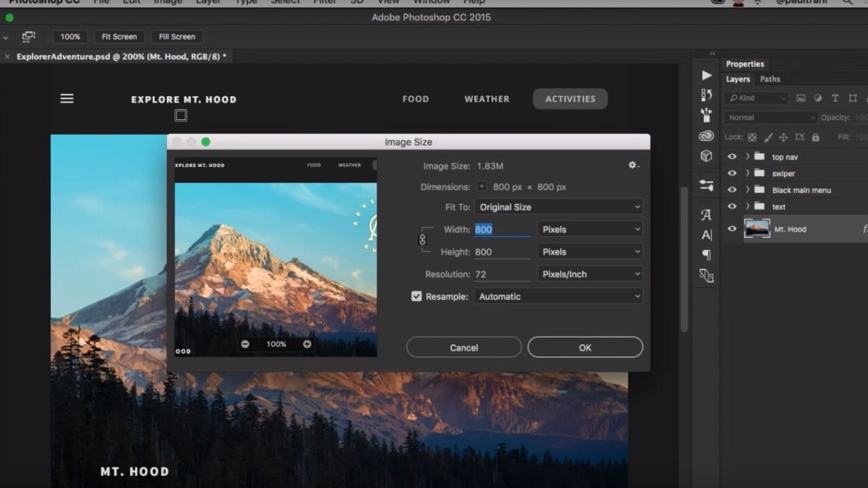
Task: Zoom in the Image Size preview
Action: pyautogui.click(x=307, y=344)
